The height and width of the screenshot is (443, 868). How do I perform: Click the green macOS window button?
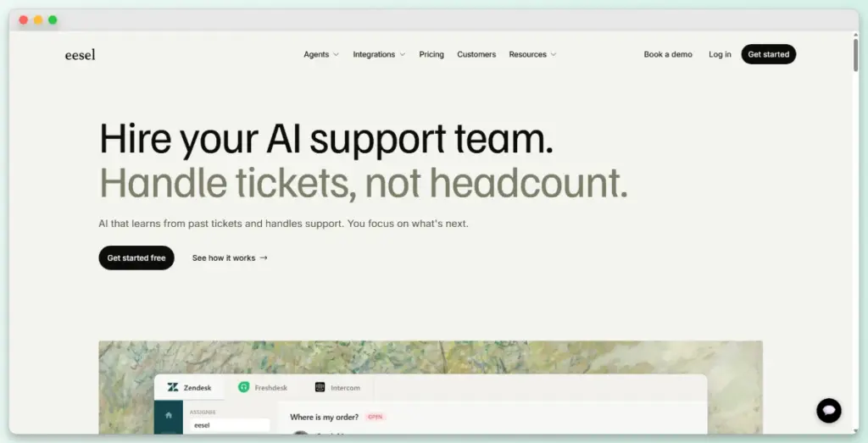(53, 20)
